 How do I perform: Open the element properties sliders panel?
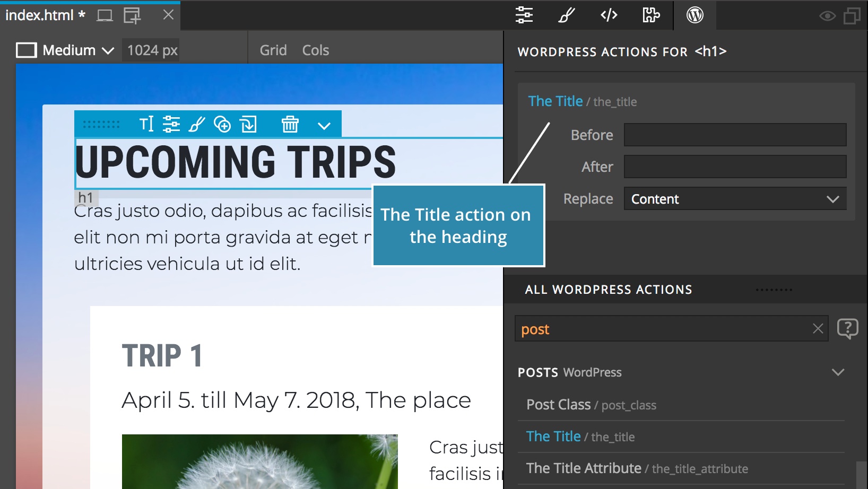(524, 15)
